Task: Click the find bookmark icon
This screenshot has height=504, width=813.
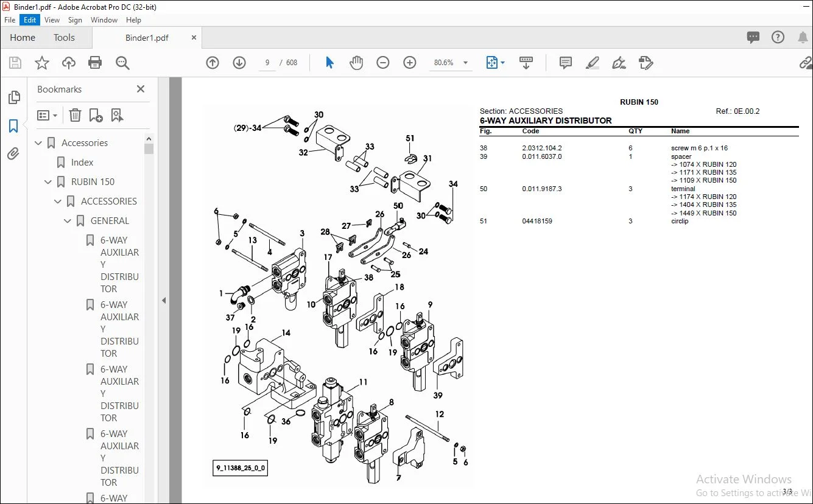Action: [117, 115]
